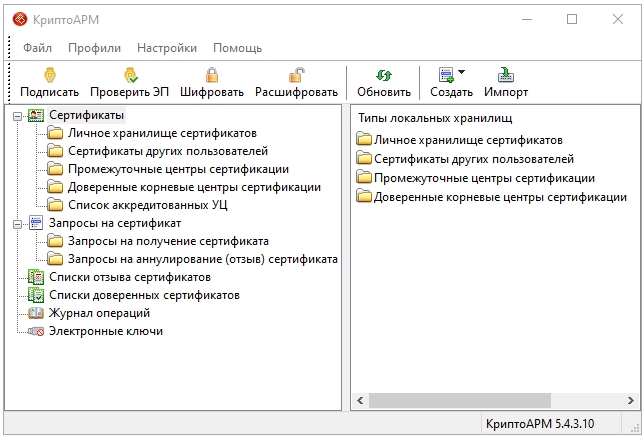Select Промежуточные центры сертификации in left tree
This screenshot has width=643, height=437.
click(x=178, y=169)
